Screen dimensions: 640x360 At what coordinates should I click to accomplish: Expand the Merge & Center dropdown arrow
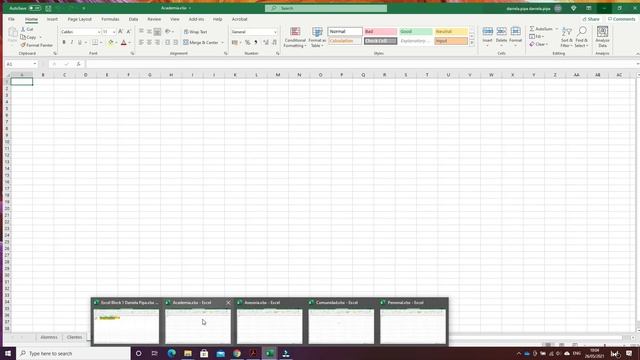pos(222,42)
